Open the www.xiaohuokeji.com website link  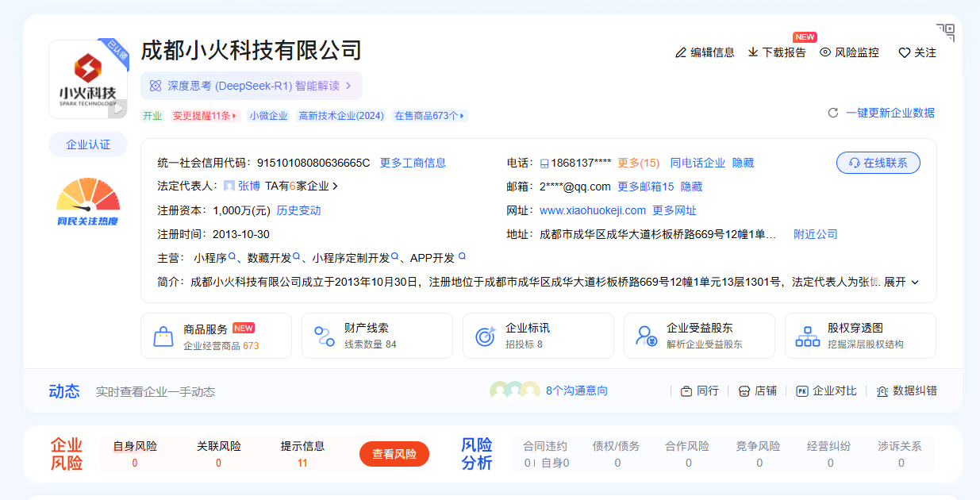(592, 210)
